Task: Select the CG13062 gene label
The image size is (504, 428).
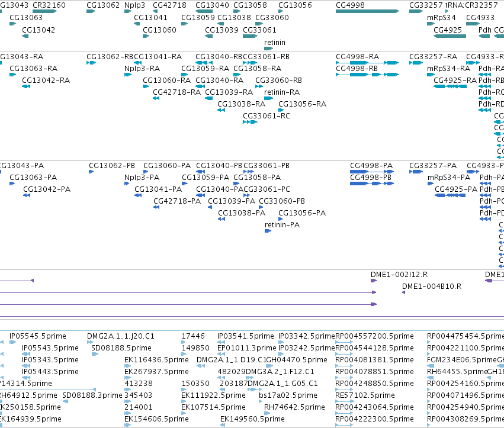Action: [103, 5]
